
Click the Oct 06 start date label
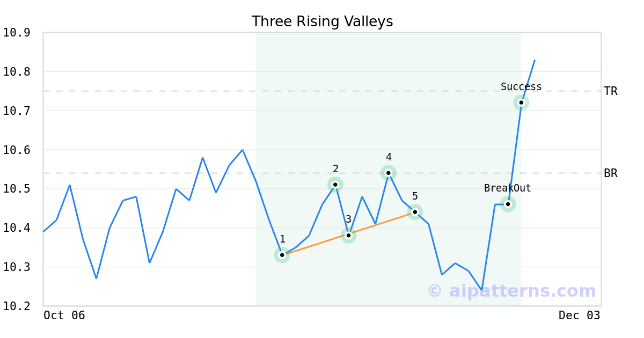(64, 315)
